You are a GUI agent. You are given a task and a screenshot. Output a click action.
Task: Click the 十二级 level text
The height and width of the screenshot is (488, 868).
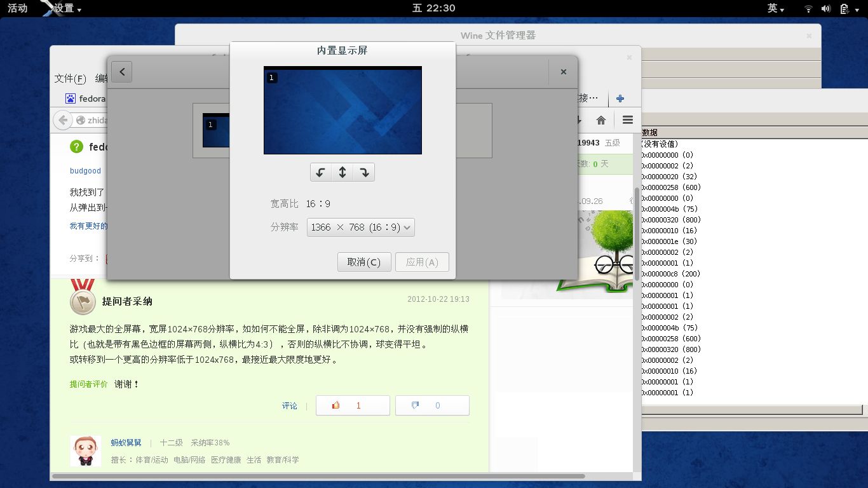point(172,443)
